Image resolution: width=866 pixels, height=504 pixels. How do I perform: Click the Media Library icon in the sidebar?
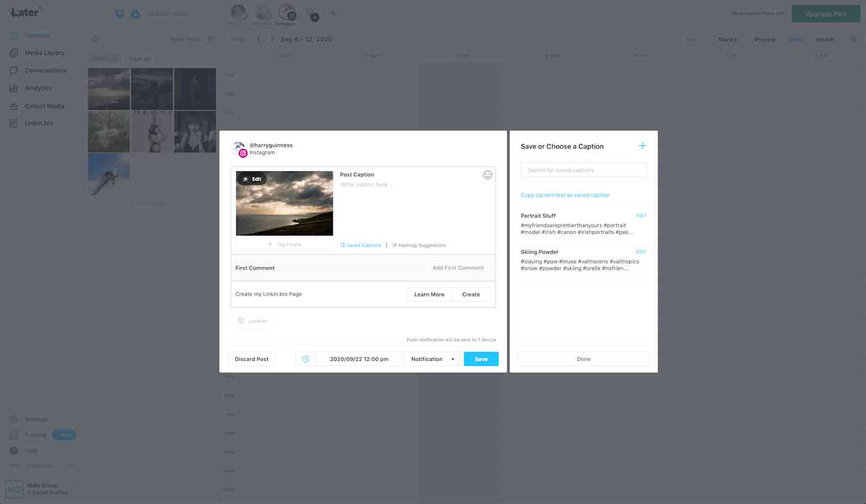click(x=14, y=53)
